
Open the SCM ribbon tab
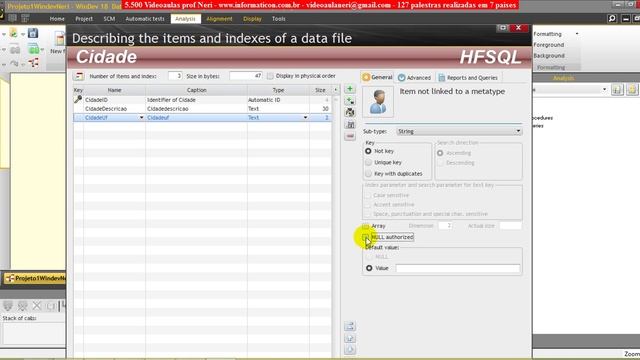point(109,19)
